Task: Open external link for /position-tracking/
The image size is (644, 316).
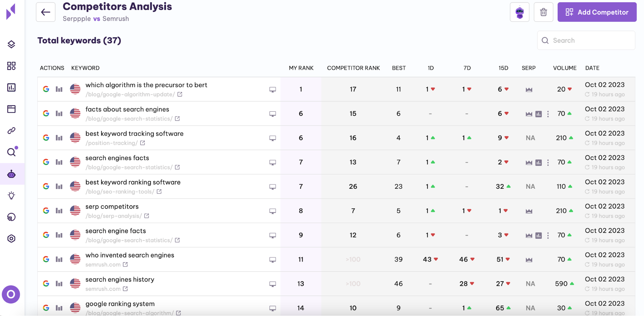Action: point(142,143)
